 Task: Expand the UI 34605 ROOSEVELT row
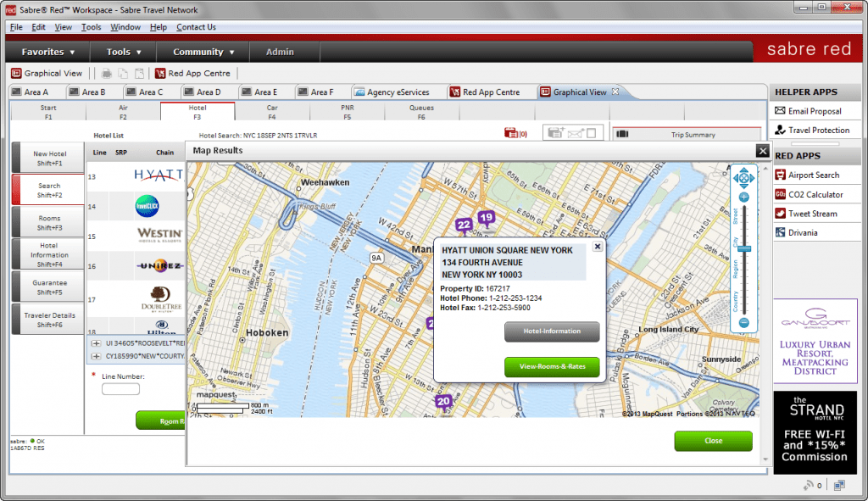tap(97, 343)
